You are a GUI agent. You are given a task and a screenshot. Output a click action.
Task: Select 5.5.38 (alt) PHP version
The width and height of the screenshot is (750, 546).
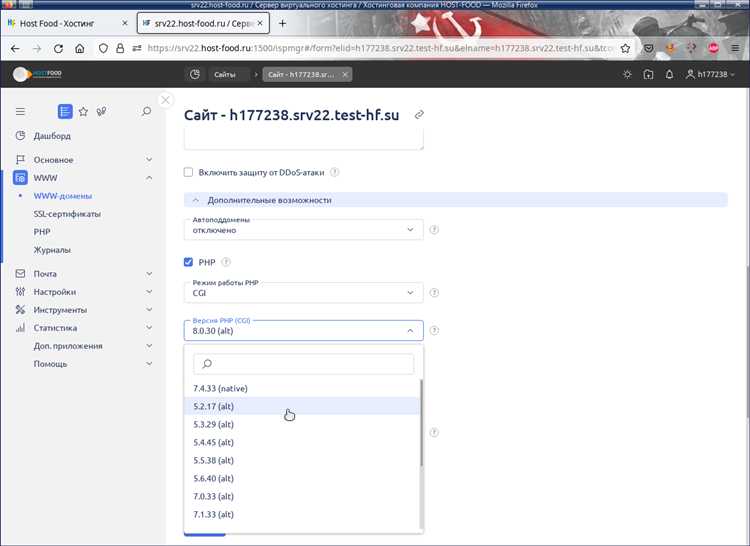pos(302,460)
